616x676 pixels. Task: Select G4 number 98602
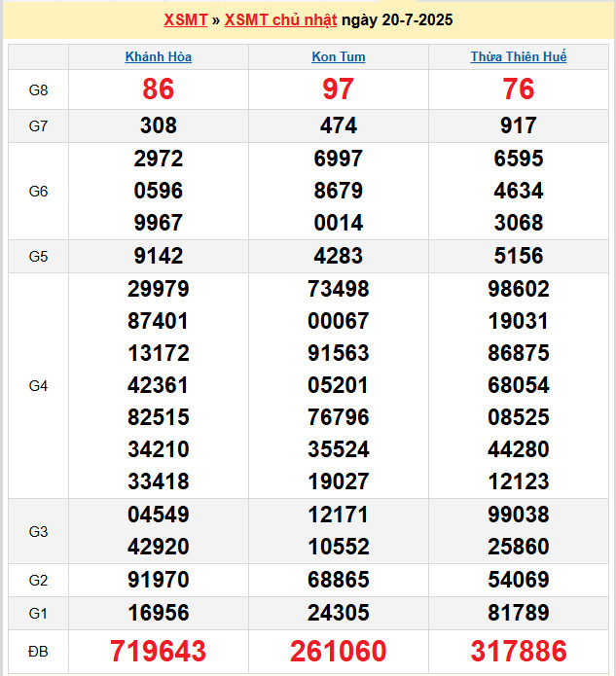pyautogui.click(x=519, y=289)
